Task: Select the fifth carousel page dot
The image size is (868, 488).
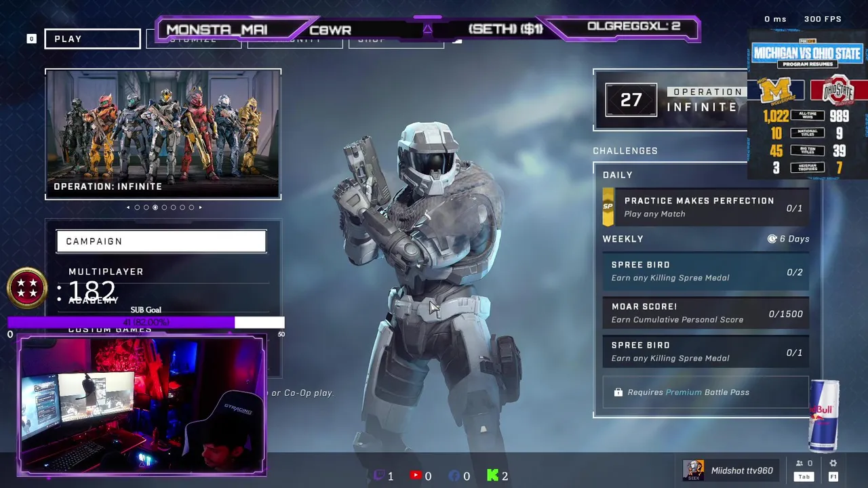Action: [x=173, y=207]
